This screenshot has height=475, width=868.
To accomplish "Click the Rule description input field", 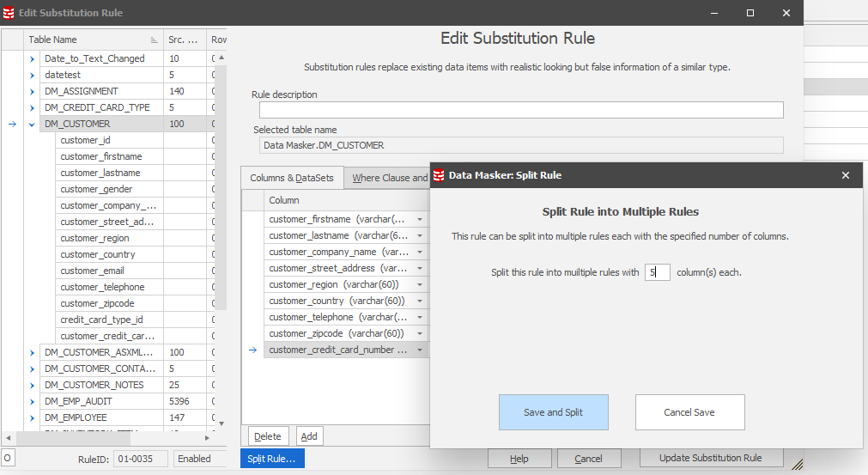I will (521, 110).
